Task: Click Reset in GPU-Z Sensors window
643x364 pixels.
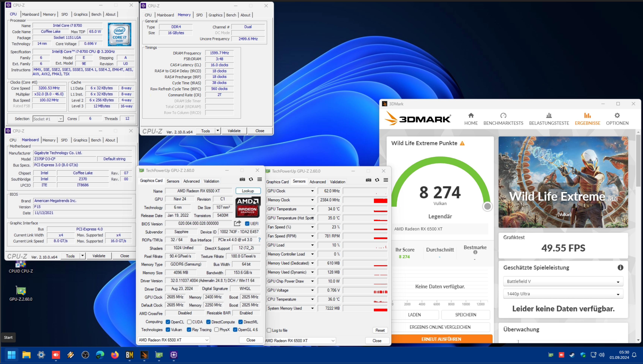Action: (380, 331)
